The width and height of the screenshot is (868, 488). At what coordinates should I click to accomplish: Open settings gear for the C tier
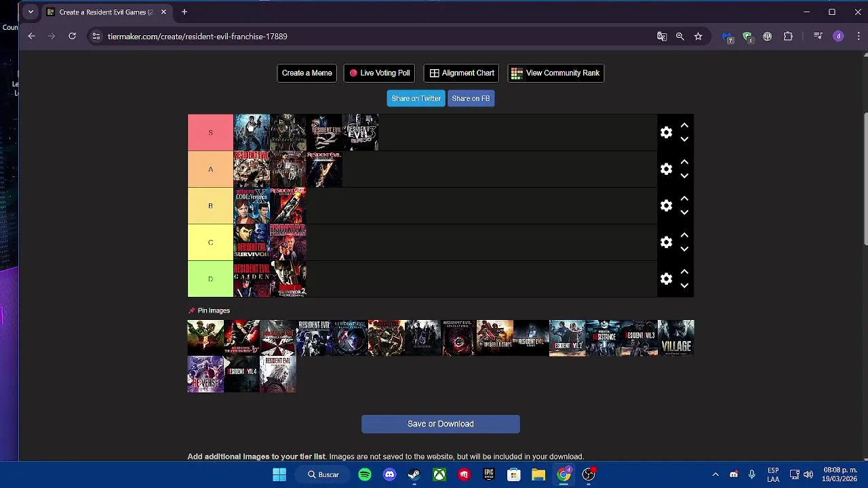[666, 242]
